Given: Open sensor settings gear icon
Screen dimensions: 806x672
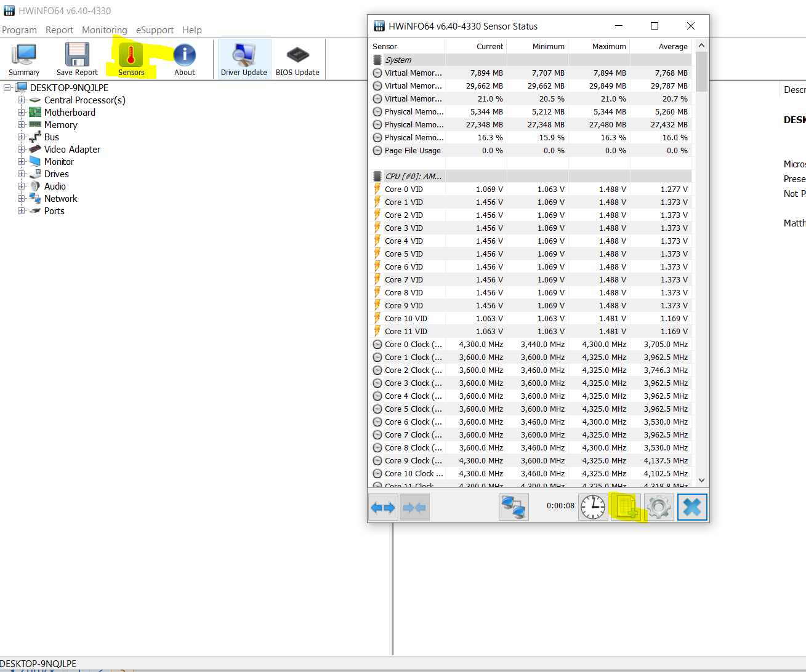Looking at the screenshot, I should [x=659, y=508].
